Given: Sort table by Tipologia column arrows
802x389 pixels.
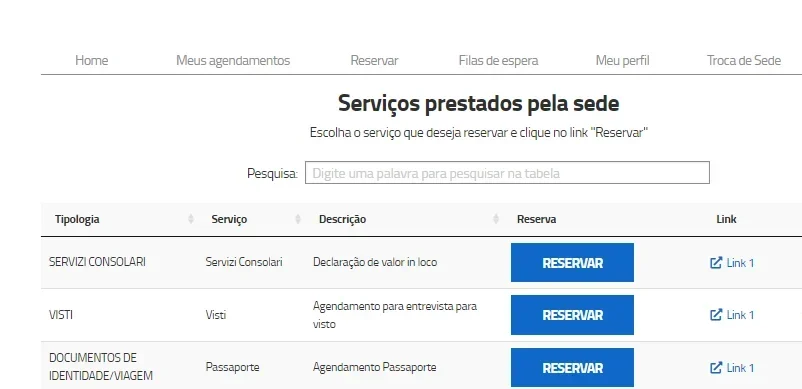Looking at the screenshot, I should click(191, 219).
